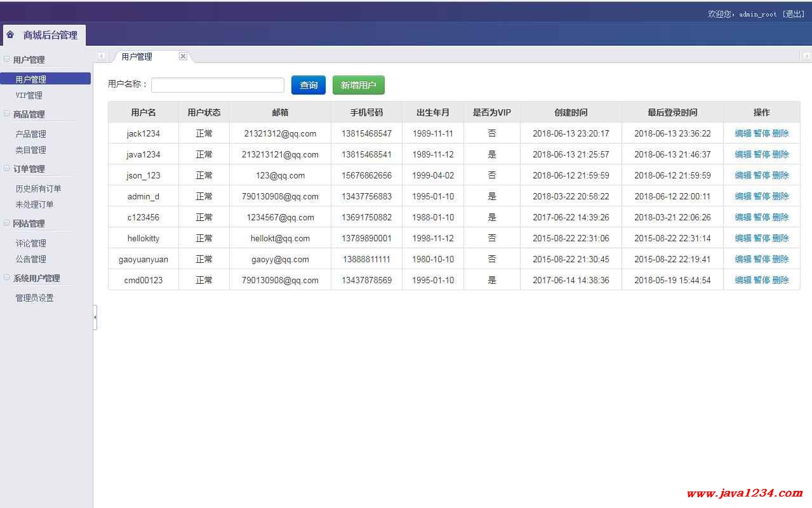
Task: Select 未处理订单 in the sidebar
Action: click(x=35, y=204)
